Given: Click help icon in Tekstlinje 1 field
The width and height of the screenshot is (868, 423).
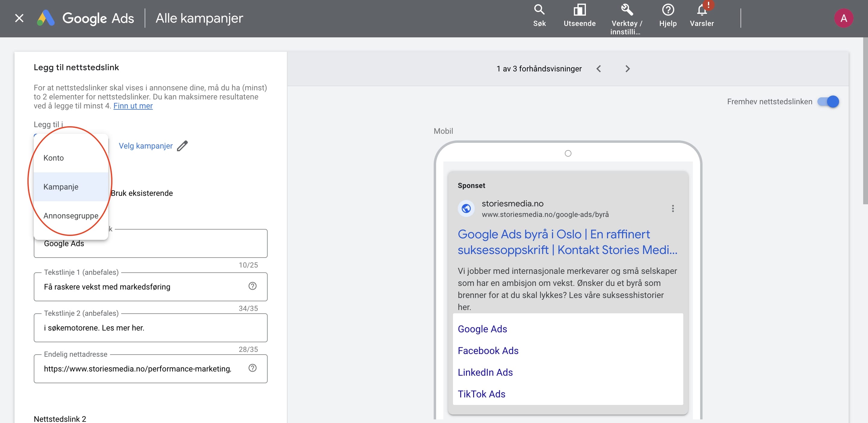Looking at the screenshot, I should (x=252, y=286).
